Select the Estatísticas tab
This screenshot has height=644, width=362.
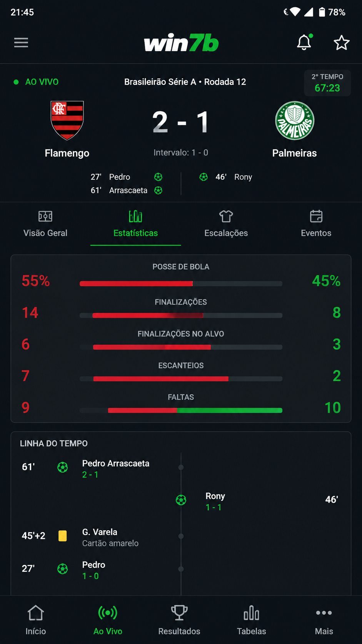(135, 224)
